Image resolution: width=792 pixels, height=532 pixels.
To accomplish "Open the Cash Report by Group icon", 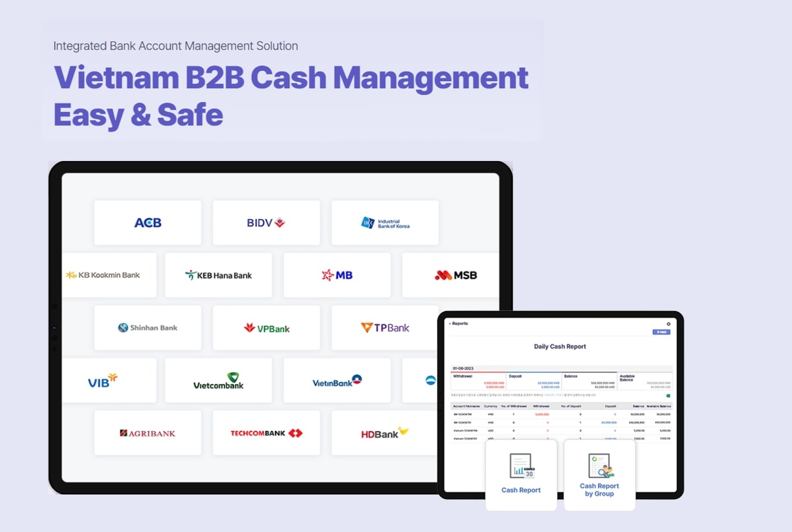I will click(600, 465).
